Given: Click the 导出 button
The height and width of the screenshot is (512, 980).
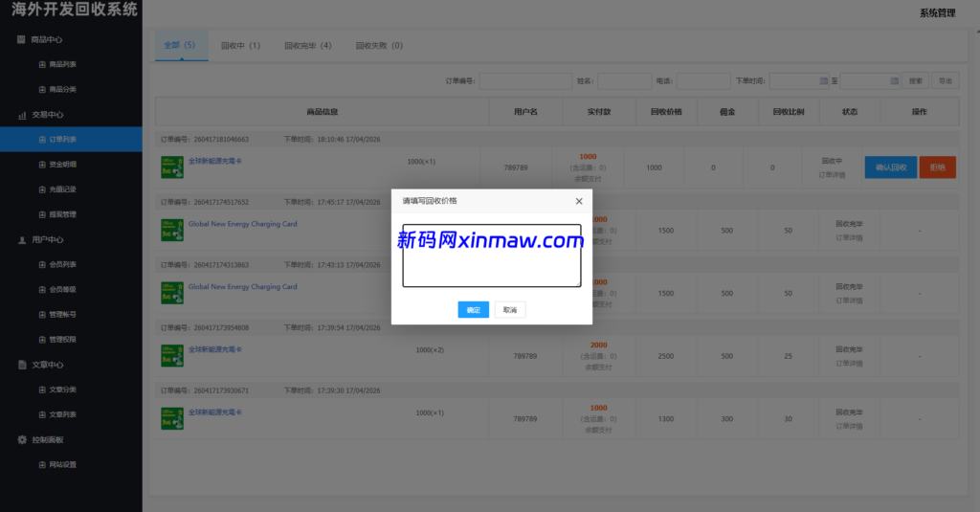Looking at the screenshot, I should (x=945, y=81).
